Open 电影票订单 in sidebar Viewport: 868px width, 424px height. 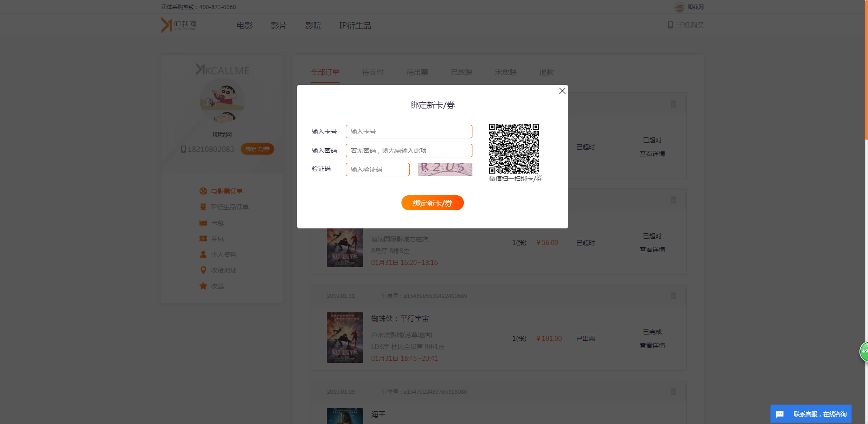[226, 191]
